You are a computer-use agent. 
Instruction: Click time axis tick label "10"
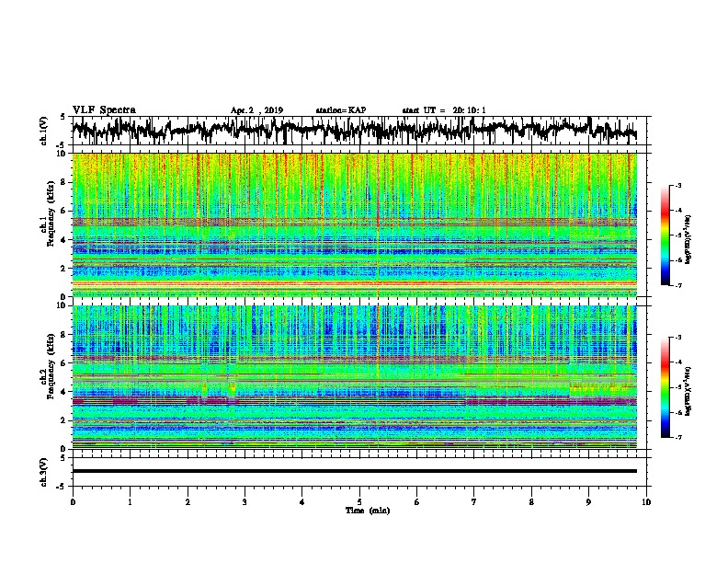click(x=646, y=502)
